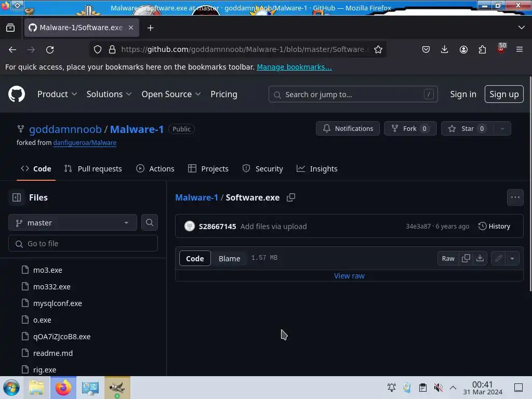
Task: Click the muted volume tray icon
Action: [x=438, y=388]
